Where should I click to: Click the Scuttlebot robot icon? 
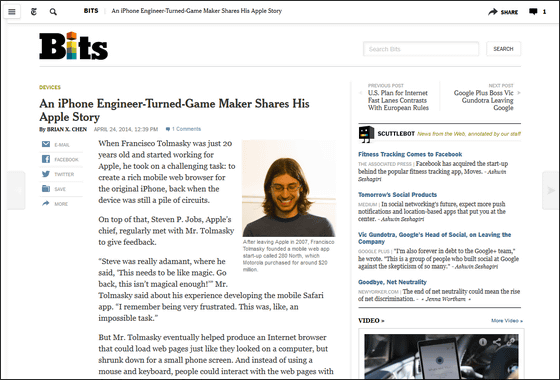[x=366, y=134]
